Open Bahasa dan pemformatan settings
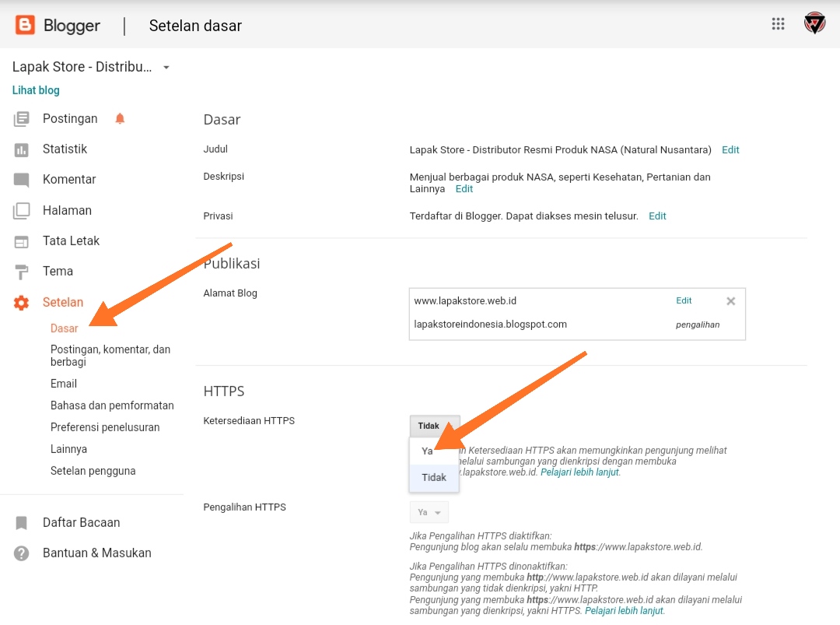This screenshot has width=840, height=625. pyautogui.click(x=112, y=406)
